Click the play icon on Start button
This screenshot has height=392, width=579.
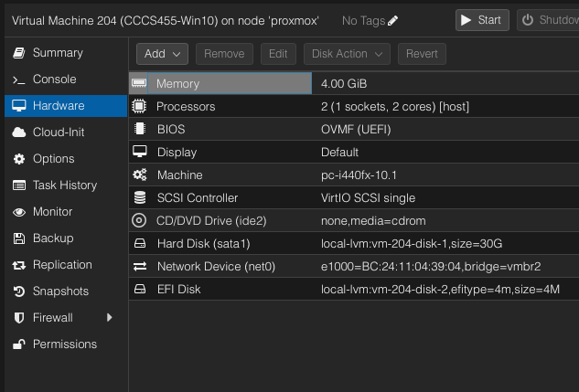coord(466,20)
